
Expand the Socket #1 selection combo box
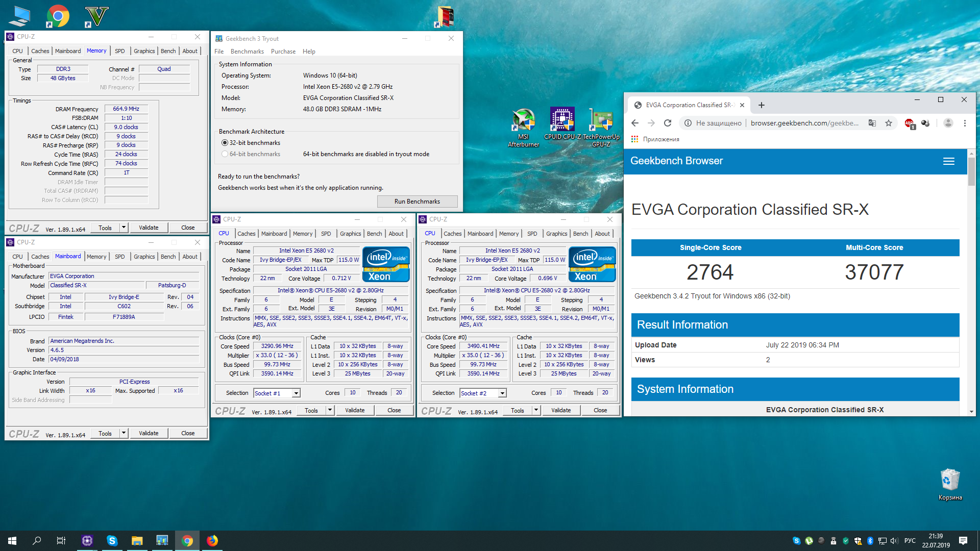click(296, 393)
